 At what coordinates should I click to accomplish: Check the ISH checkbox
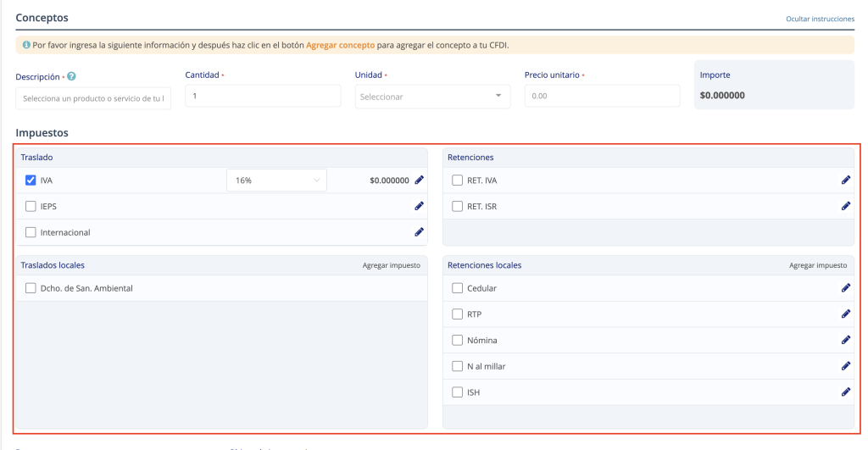457,392
